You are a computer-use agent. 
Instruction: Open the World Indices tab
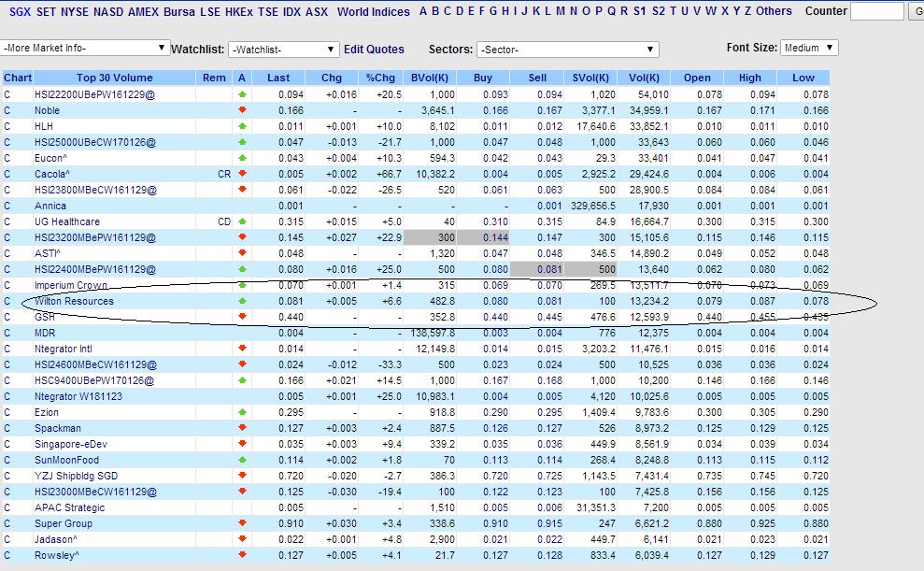point(373,12)
